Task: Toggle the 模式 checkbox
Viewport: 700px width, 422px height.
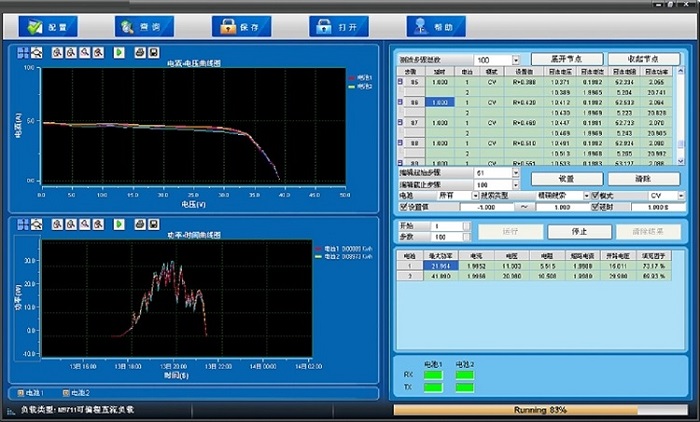Action: 595,196
